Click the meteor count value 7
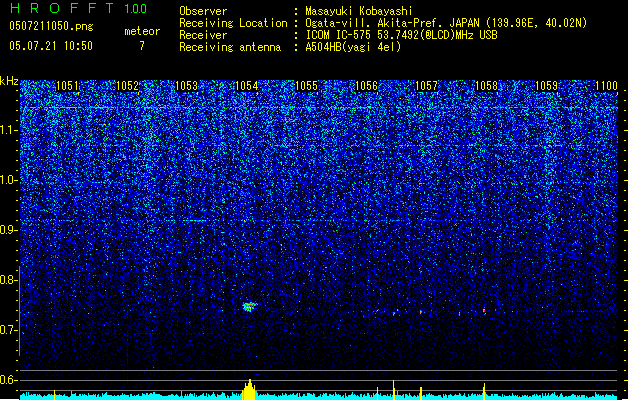This screenshot has width=629, height=400. pos(142,46)
